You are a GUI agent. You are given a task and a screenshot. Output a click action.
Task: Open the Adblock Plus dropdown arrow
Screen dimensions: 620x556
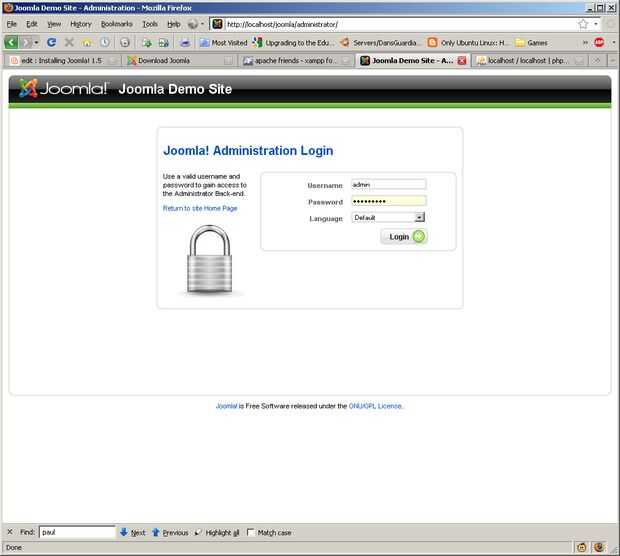coord(614,42)
